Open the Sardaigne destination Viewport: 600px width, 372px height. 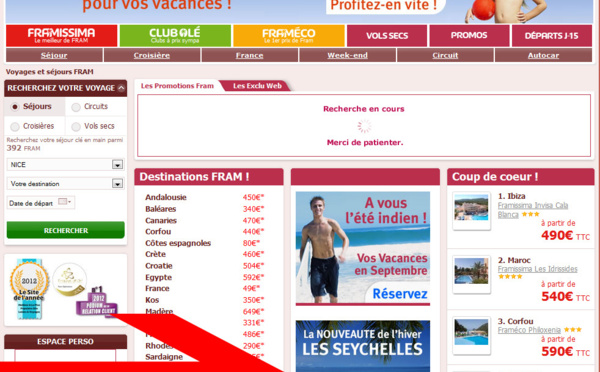[x=164, y=357]
